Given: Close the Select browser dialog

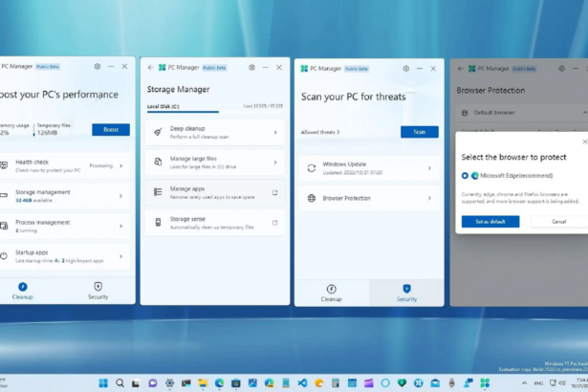Looking at the screenshot, I should pos(584,142).
